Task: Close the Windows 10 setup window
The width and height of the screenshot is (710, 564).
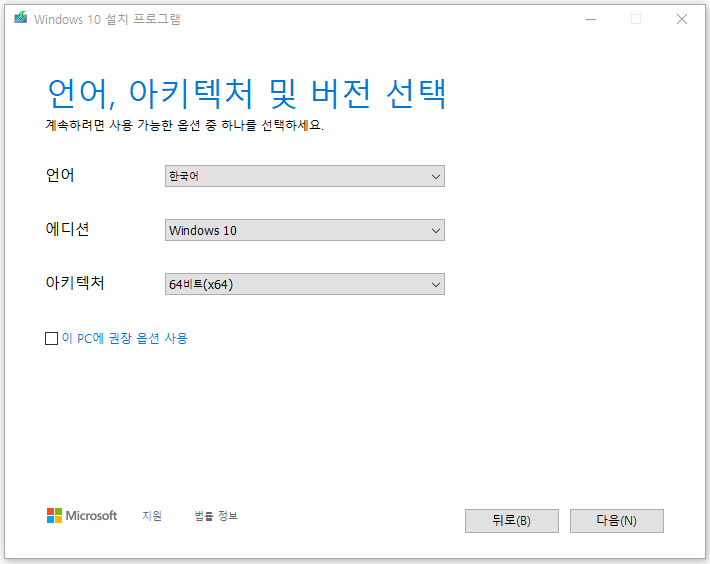Action: pyautogui.click(x=682, y=19)
